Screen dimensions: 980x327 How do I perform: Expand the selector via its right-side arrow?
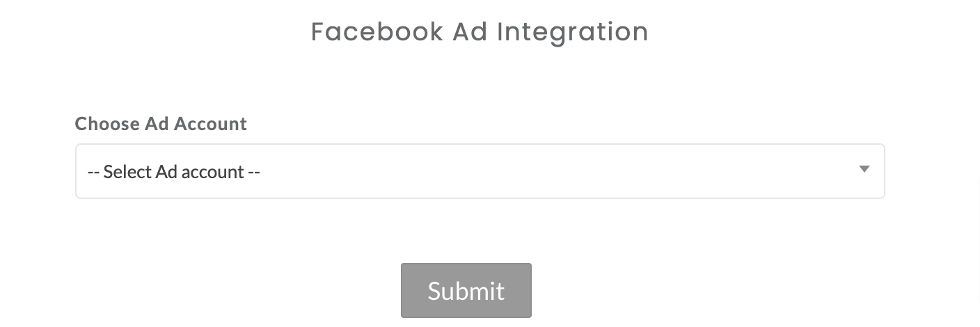point(864,169)
